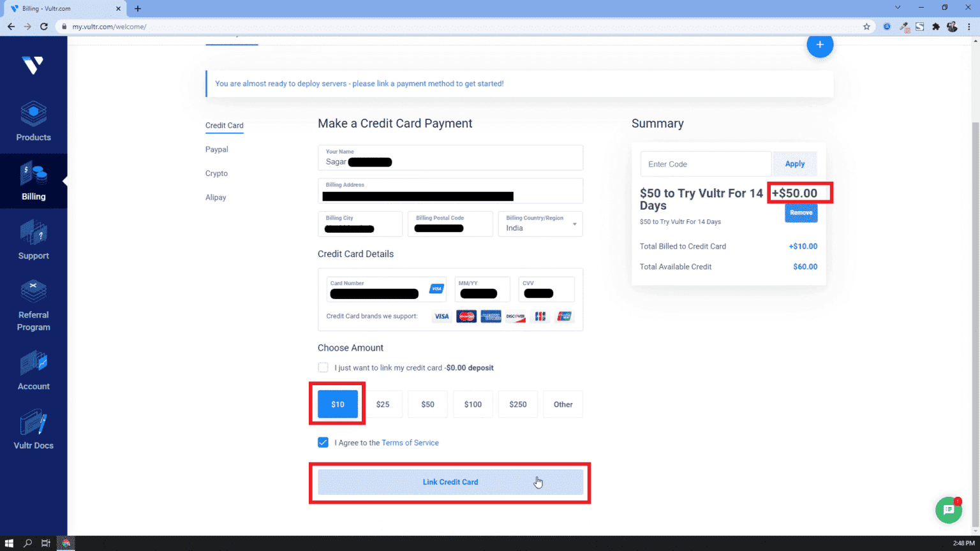
Task: Click the blue plus deploy button
Action: [x=820, y=45]
